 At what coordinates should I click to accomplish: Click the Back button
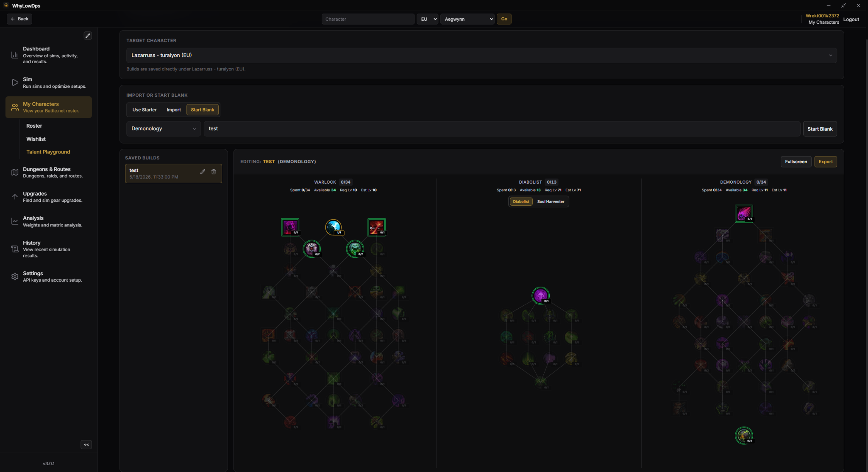[x=20, y=19]
